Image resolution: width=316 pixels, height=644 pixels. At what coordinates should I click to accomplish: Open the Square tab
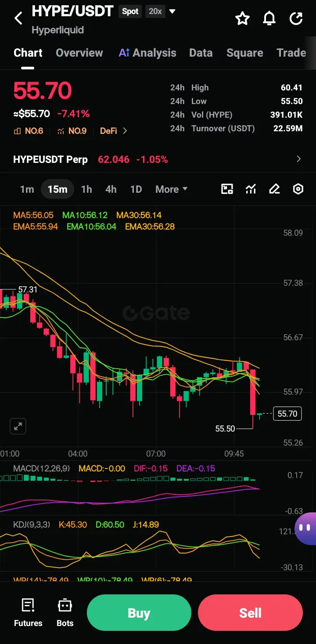pyautogui.click(x=245, y=53)
